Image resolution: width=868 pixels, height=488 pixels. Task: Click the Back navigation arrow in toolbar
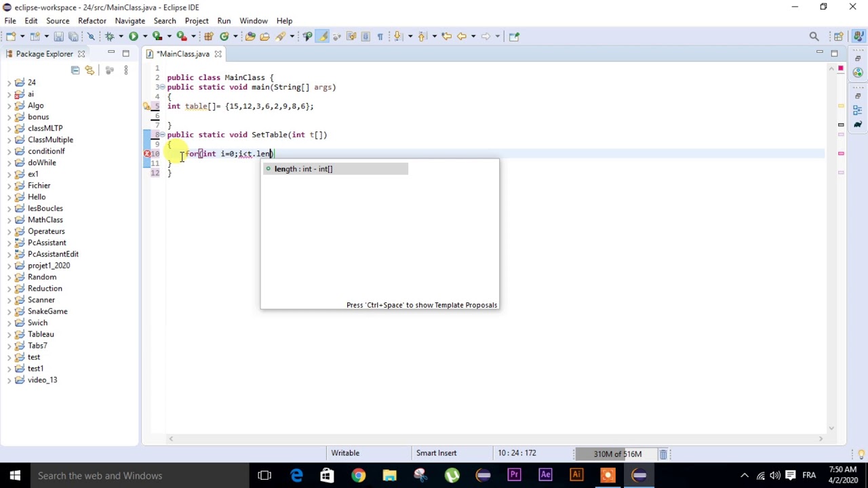462,37
